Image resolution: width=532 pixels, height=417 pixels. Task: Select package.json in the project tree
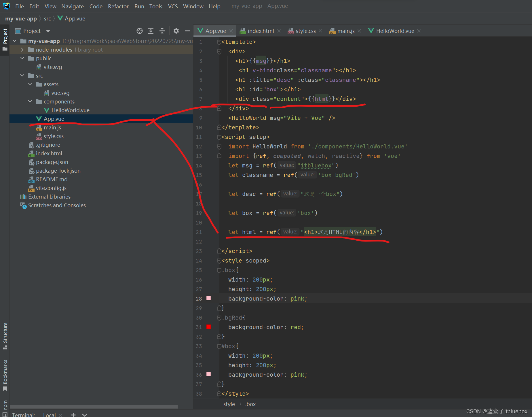(x=52, y=162)
